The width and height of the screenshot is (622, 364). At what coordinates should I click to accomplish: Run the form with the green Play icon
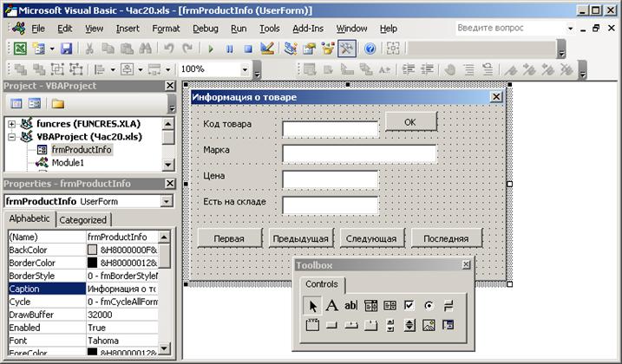[x=211, y=49]
